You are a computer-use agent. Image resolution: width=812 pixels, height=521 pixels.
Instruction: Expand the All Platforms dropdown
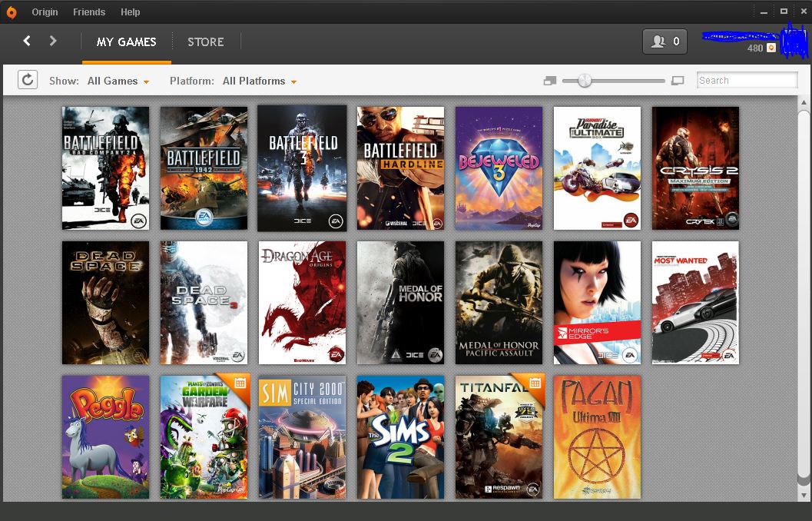pyautogui.click(x=260, y=81)
